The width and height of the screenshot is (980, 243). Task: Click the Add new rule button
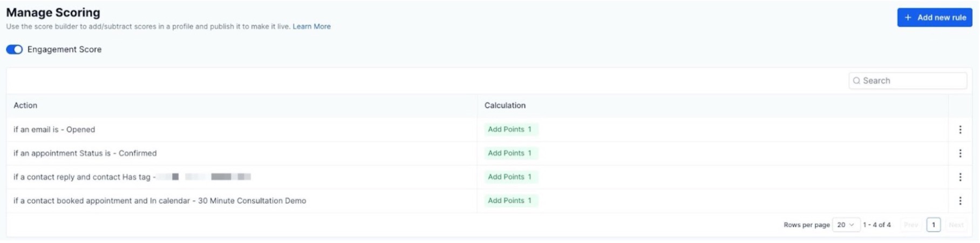[934, 18]
